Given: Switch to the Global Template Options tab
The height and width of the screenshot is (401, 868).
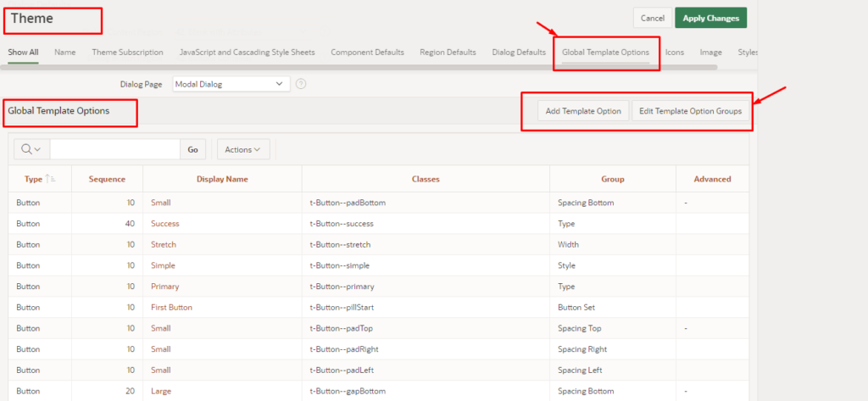Looking at the screenshot, I should (605, 52).
